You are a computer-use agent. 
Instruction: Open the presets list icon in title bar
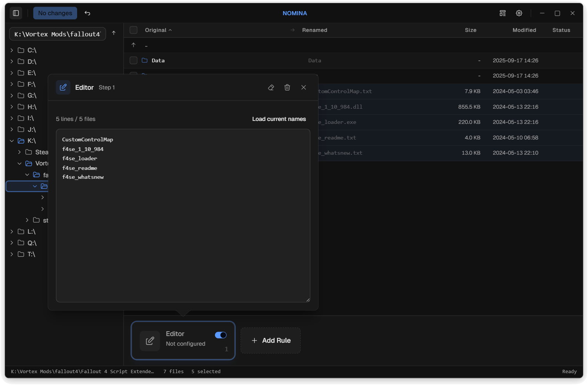pyautogui.click(x=502, y=13)
